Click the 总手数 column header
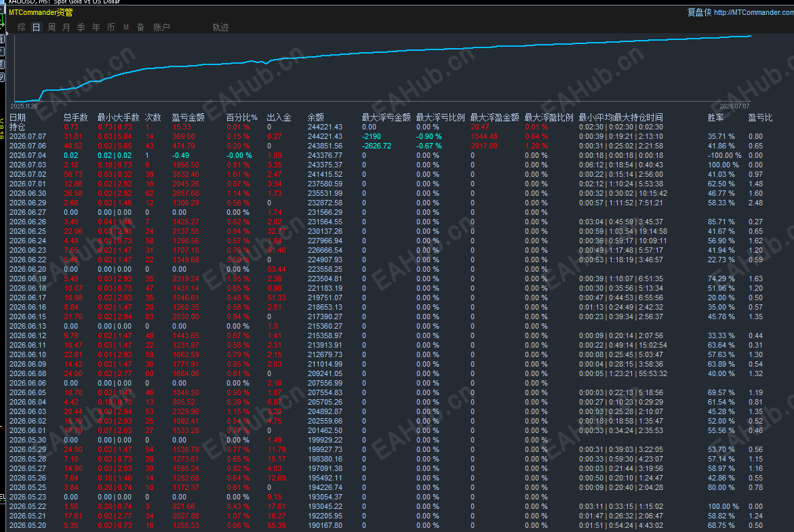This screenshot has width=794, height=532. (x=75, y=117)
